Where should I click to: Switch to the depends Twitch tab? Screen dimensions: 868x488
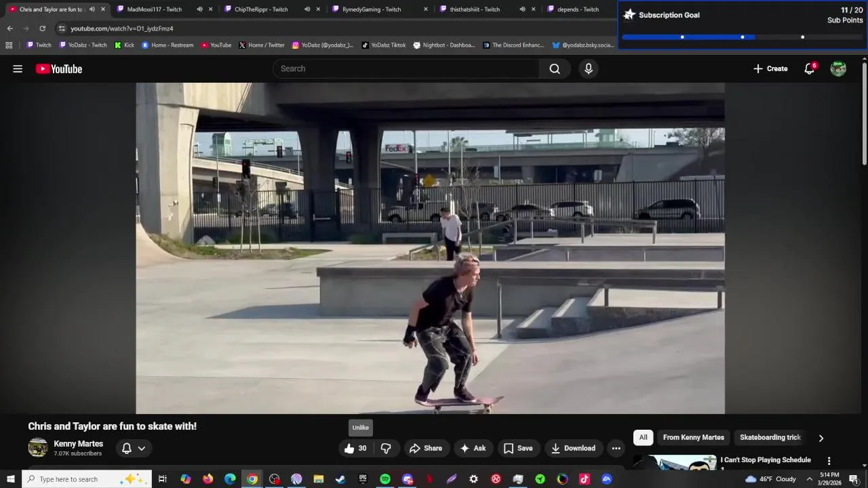click(578, 9)
